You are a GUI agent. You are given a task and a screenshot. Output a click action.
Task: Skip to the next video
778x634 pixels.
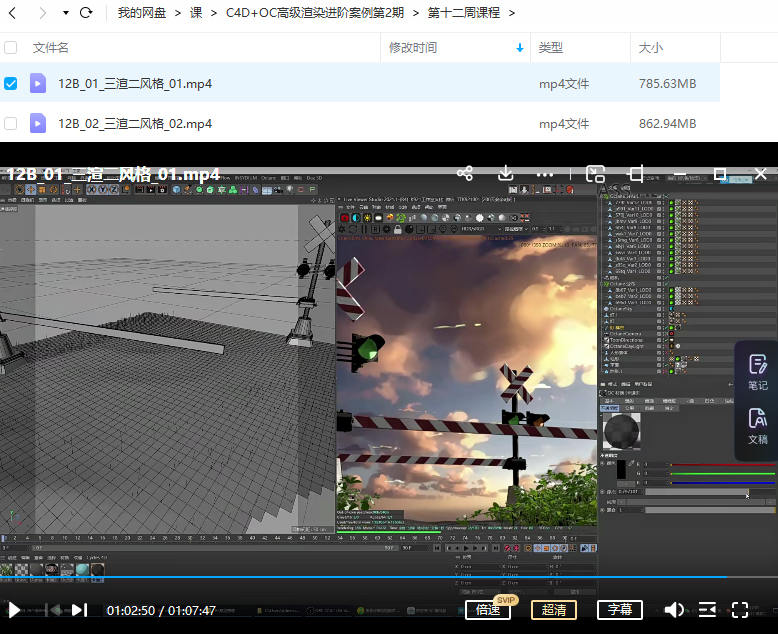(80, 610)
